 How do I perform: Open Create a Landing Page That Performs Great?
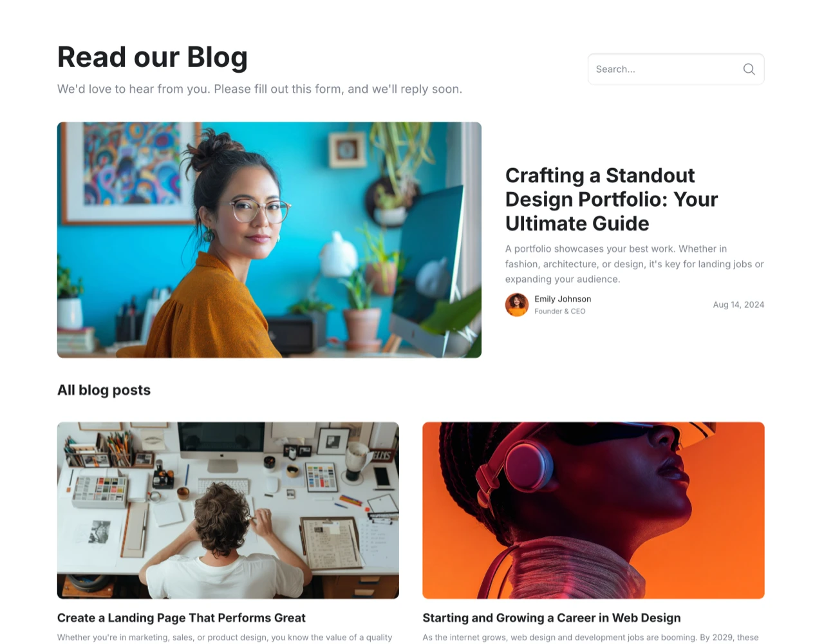pos(181,618)
